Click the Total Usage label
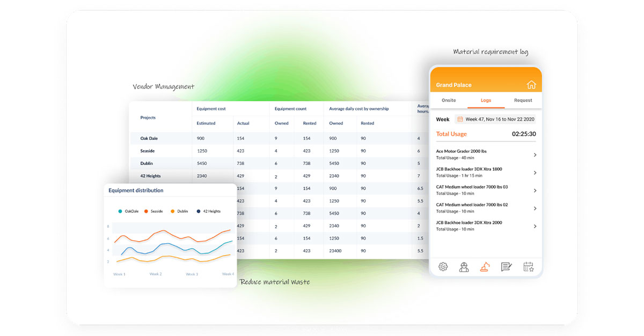This screenshot has width=644, height=336. pos(451,133)
